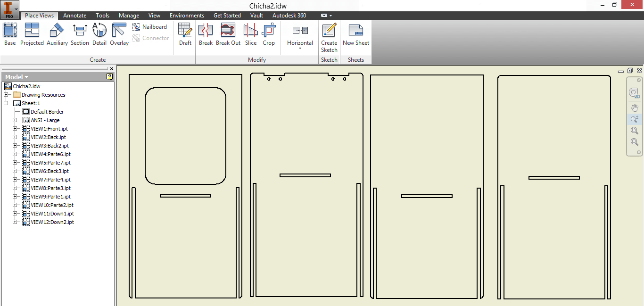Switch to the Place Views tab
The width and height of the screenshot is (644, 306).
click(40, 16)
